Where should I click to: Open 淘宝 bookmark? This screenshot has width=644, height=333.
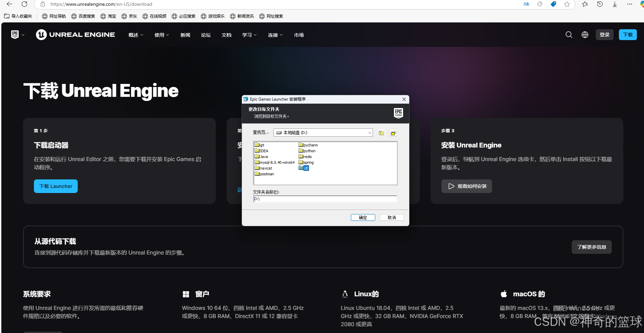point(108,16)
